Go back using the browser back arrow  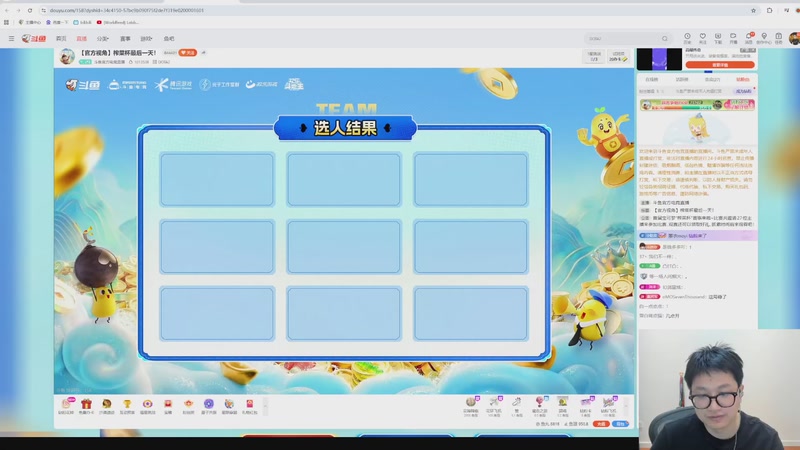(7, 10)
